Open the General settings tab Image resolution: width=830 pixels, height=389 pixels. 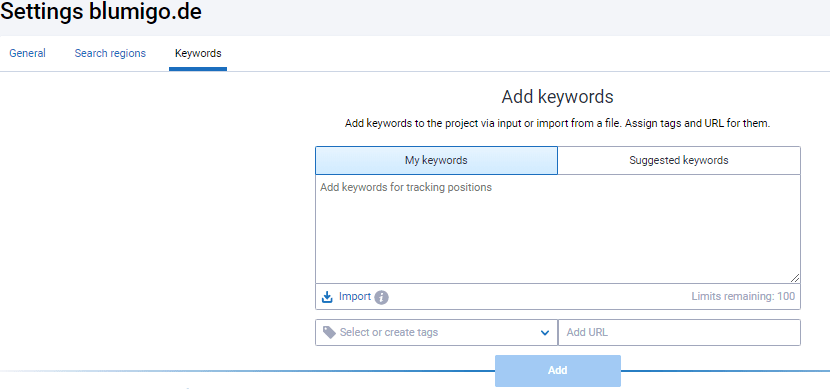pyautogui.click(x=28, y=53)
